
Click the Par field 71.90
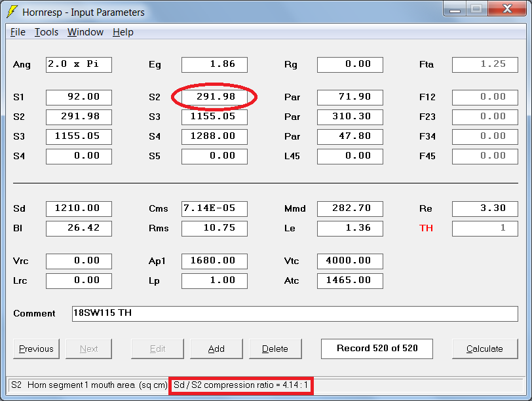(350, 98)
